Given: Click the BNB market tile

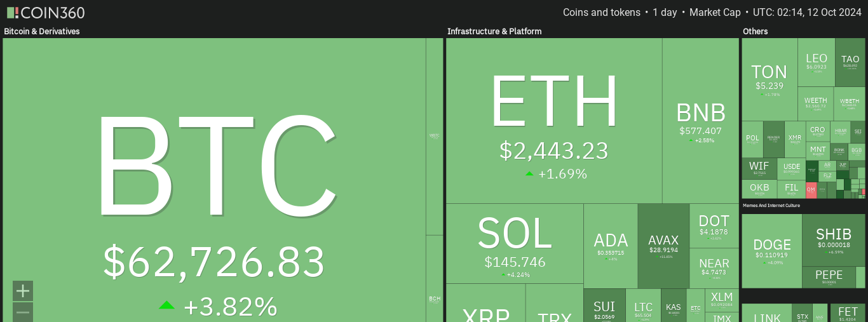Looking at the screenshot, I should point(700,121).
